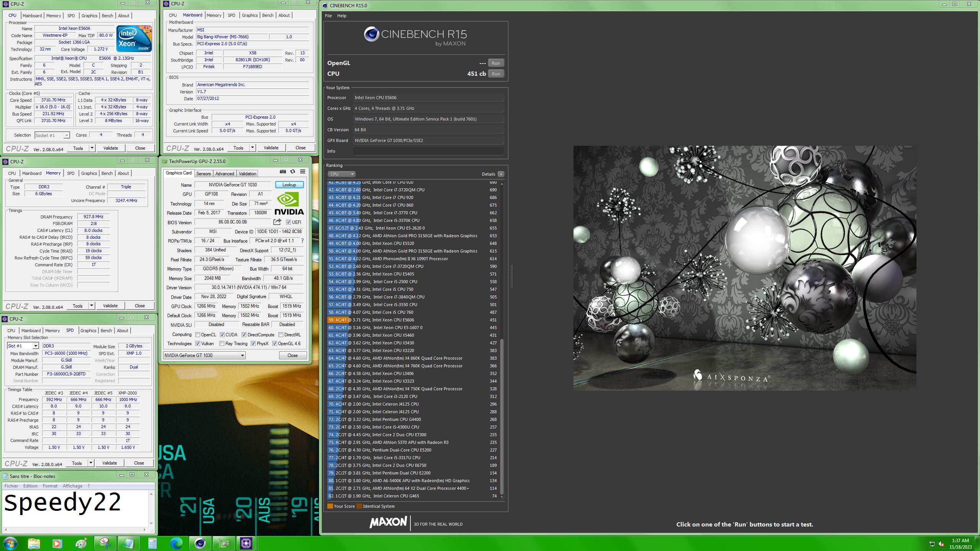
Task: Click the Cinebench Info input field
Action: [x=428, y=151]
